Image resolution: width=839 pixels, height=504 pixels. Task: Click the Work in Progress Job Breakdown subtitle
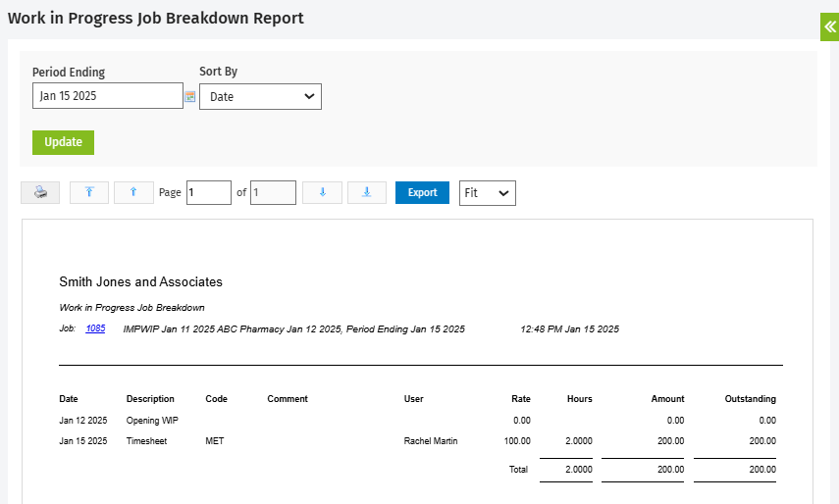[131, 307]
